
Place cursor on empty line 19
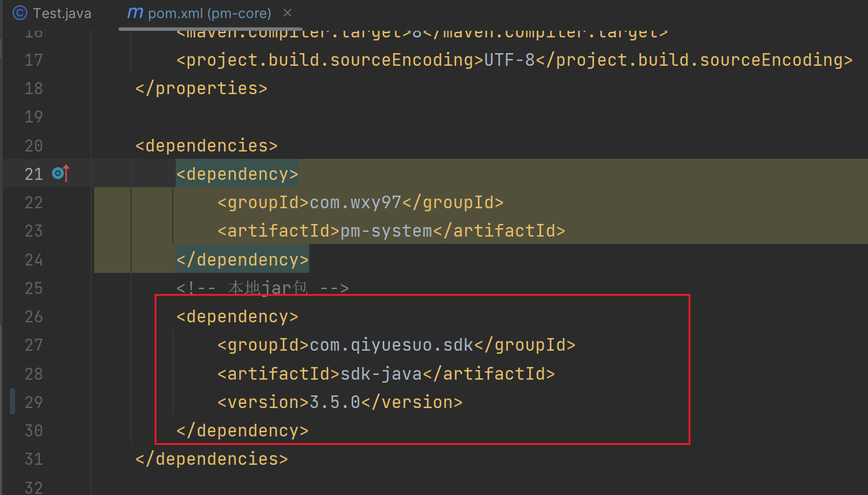click(x=362, y=117)
